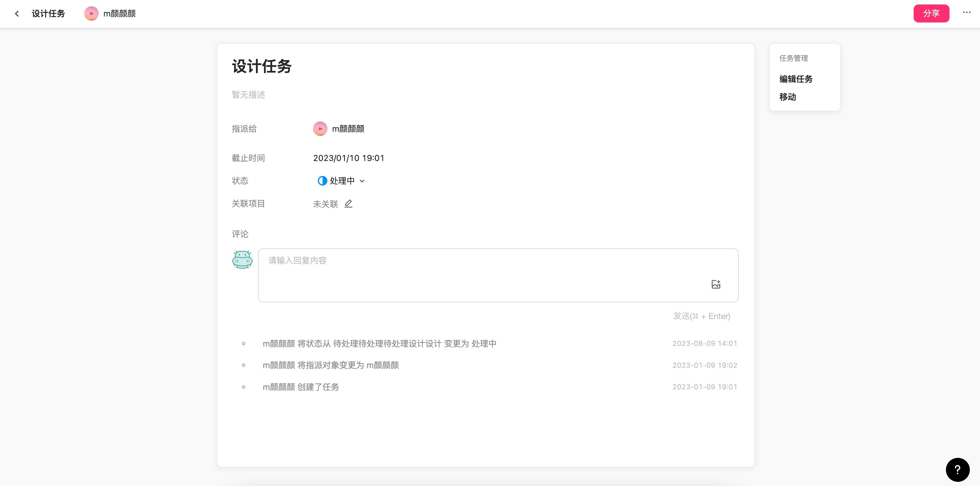
Task: Focus the 请输入回复内容 comment input
Action: pyautogui.click(x=498, y=275)
